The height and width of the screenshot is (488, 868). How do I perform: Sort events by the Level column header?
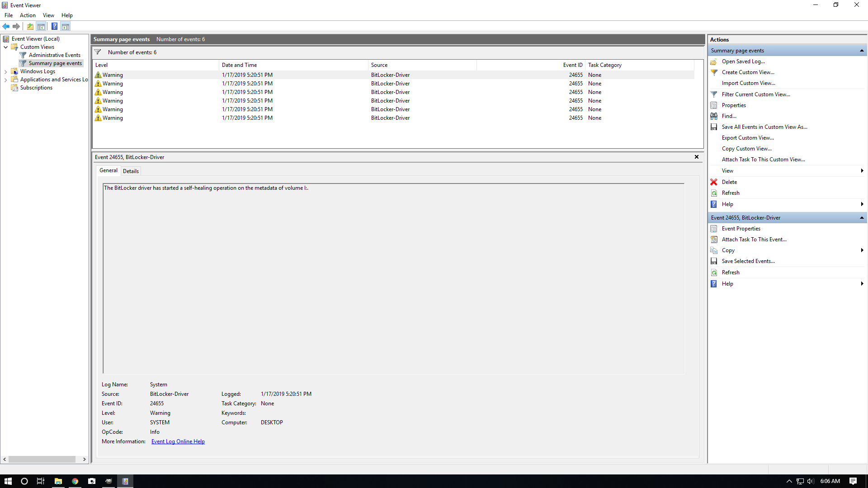[156, 65]
